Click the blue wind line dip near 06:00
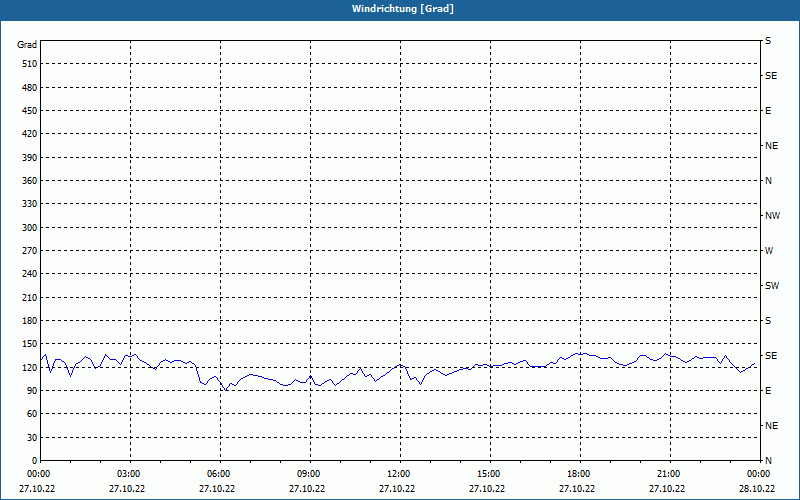The height and width of the screenshot is (500, 800). [x=225, y=390]
